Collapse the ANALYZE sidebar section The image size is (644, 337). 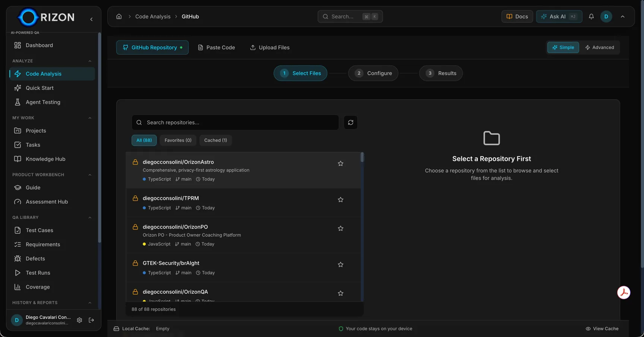pos(90,61)
